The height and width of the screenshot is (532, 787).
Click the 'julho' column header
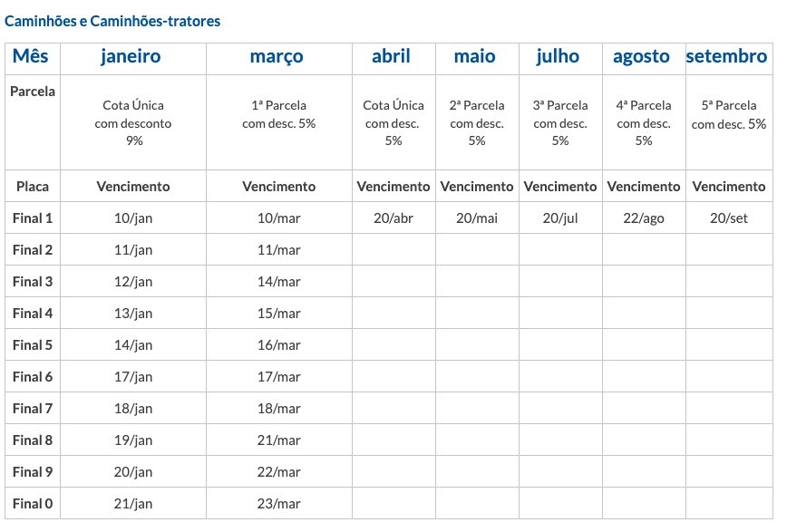coord(558,56)
